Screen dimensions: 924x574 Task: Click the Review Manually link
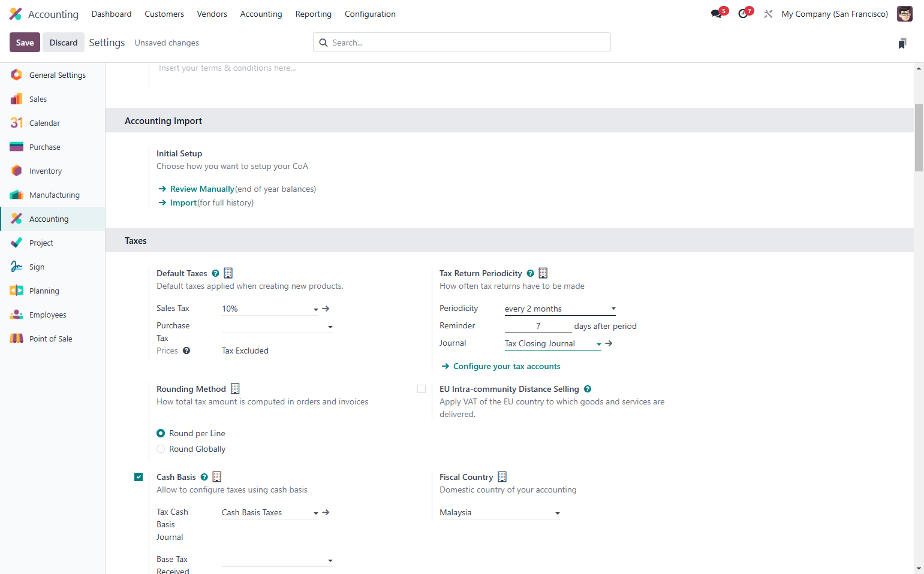[202, 189]
